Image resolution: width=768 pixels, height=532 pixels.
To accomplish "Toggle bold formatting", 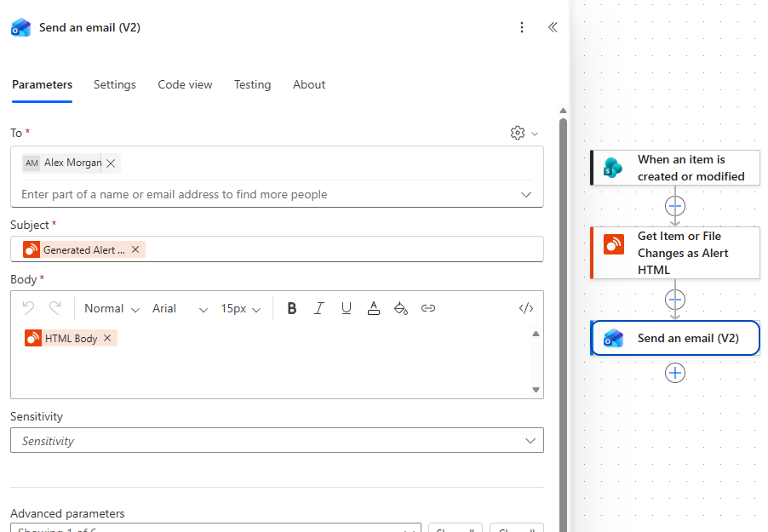I will [x=292, y=308].
